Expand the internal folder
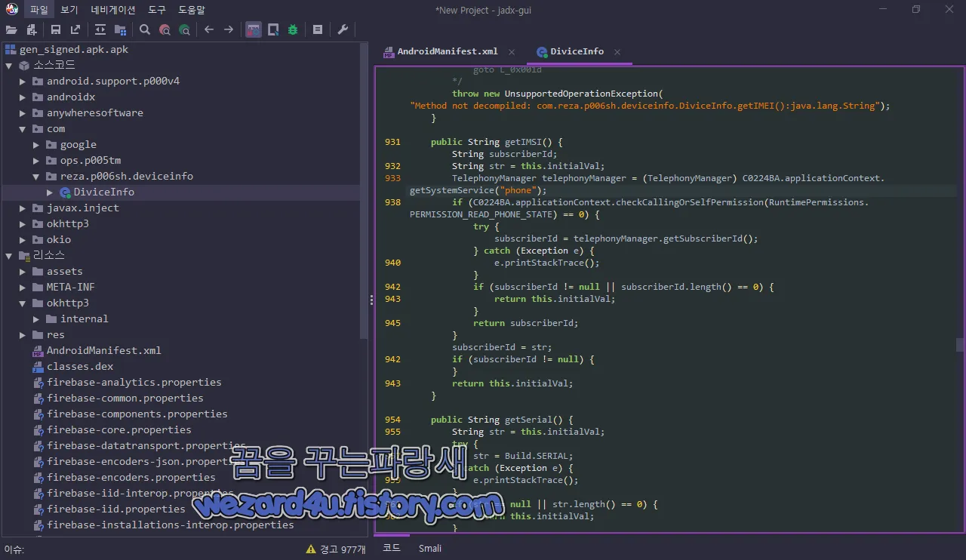 36,319
